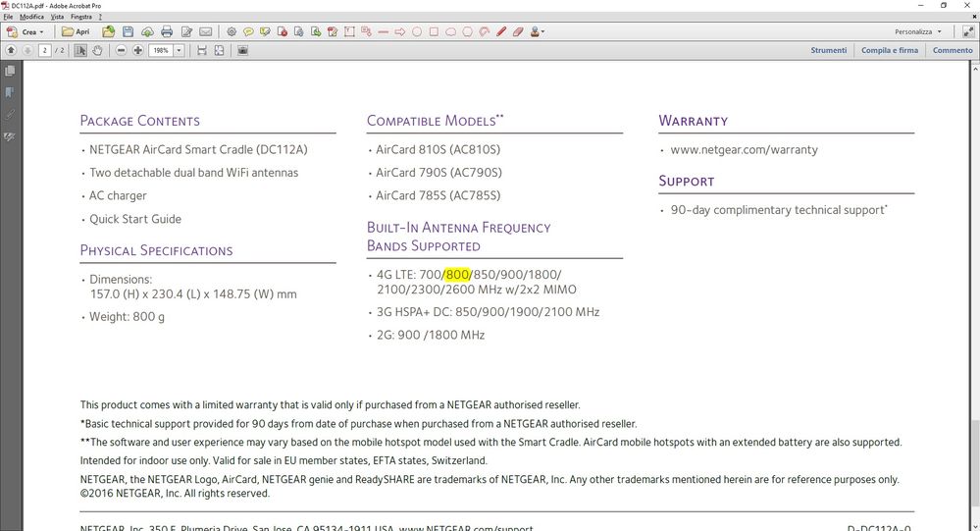Select the callout text tool

[366, 31]
